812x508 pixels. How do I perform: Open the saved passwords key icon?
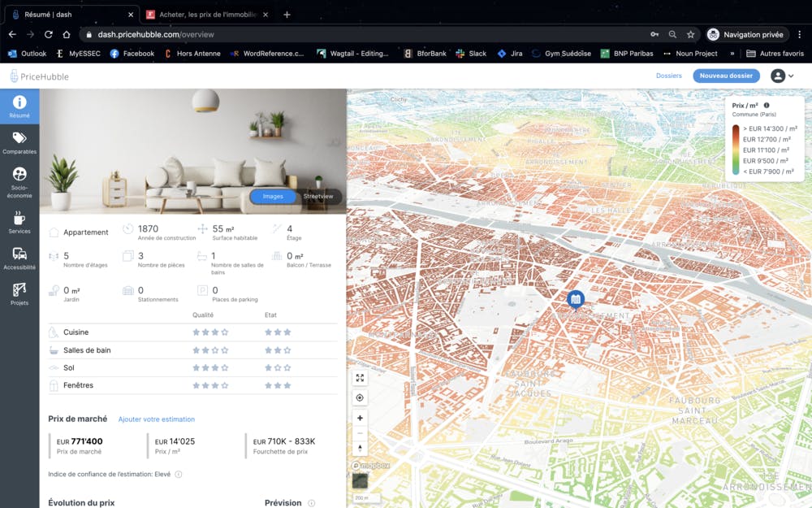pyautogui.click(x=654, y=34)
